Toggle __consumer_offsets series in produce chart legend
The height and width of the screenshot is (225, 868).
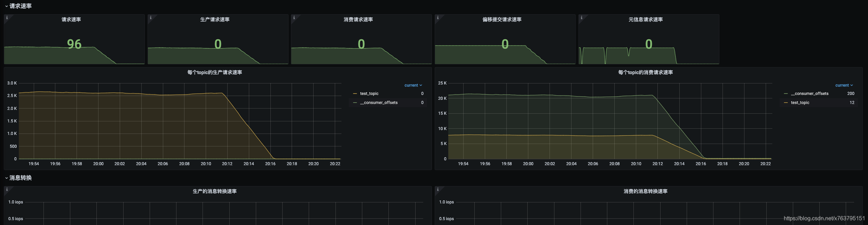click(x=379, y=103)
